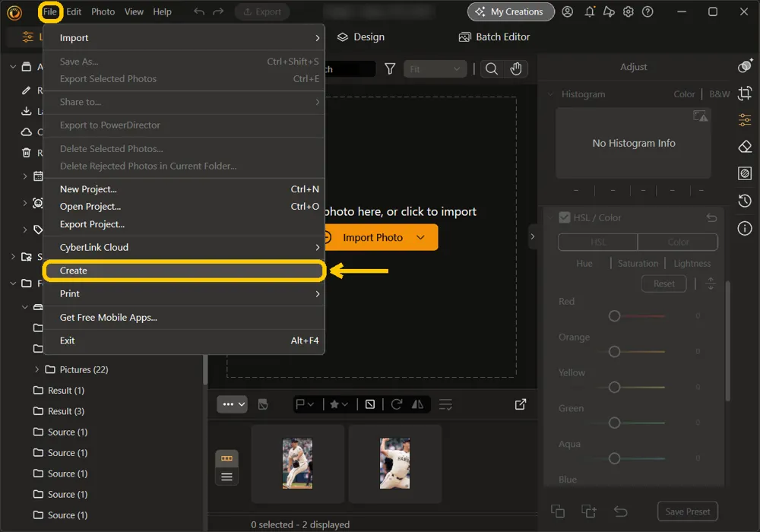Image resolution: width=760 pixels, height=532 pixels.
Task: Choose Exit from the File menu
Action: tap(184, 340)
